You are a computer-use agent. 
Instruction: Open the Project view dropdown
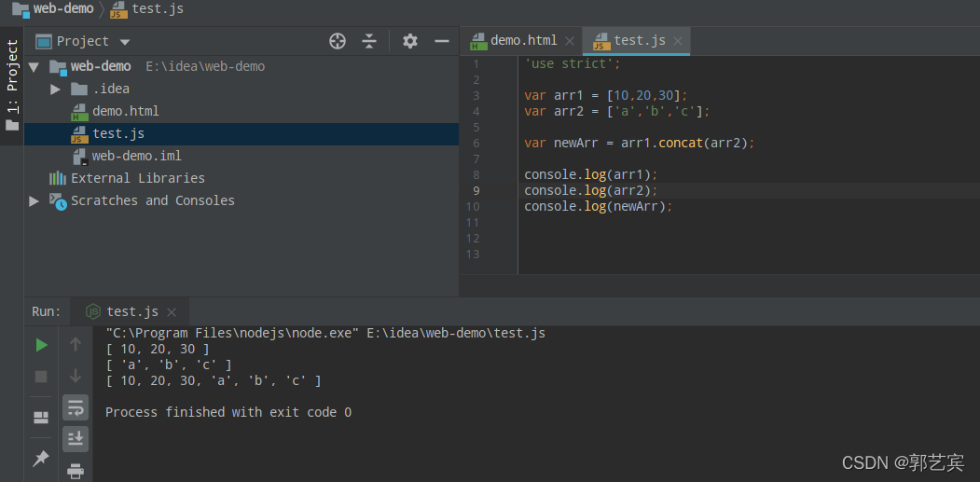125,42
